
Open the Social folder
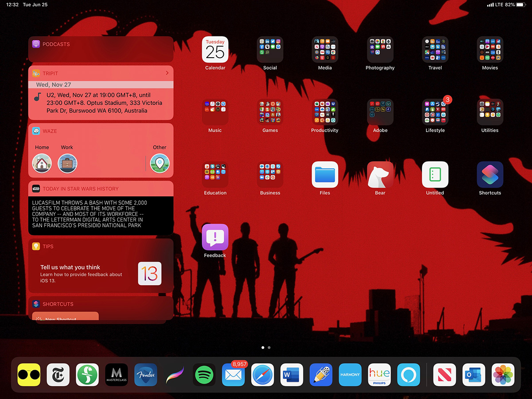coord(270,49)
